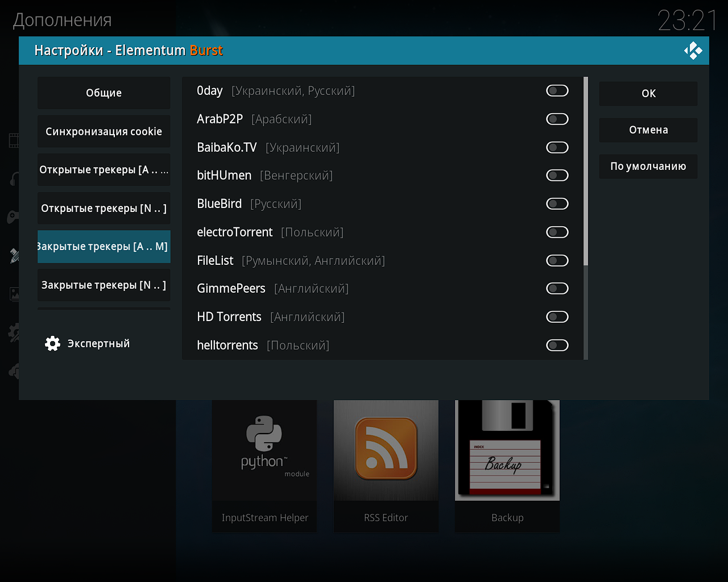Enable the electroTorrent tracker switch

[557, 232]
